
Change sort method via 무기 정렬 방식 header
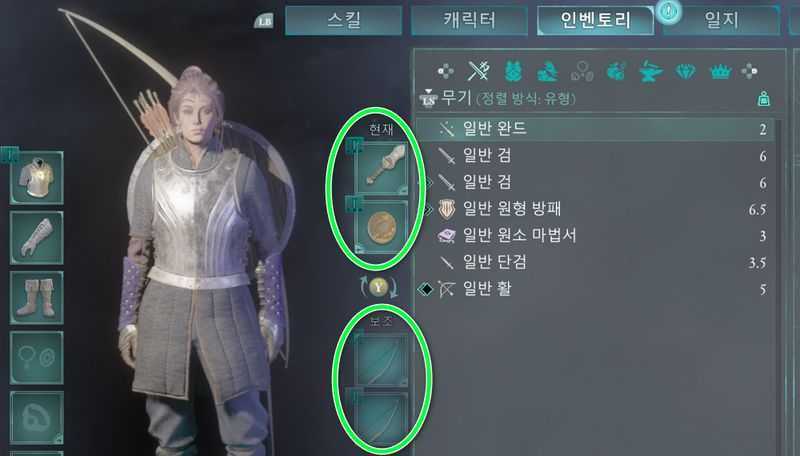pyautogui.click(x=497, y=97)
